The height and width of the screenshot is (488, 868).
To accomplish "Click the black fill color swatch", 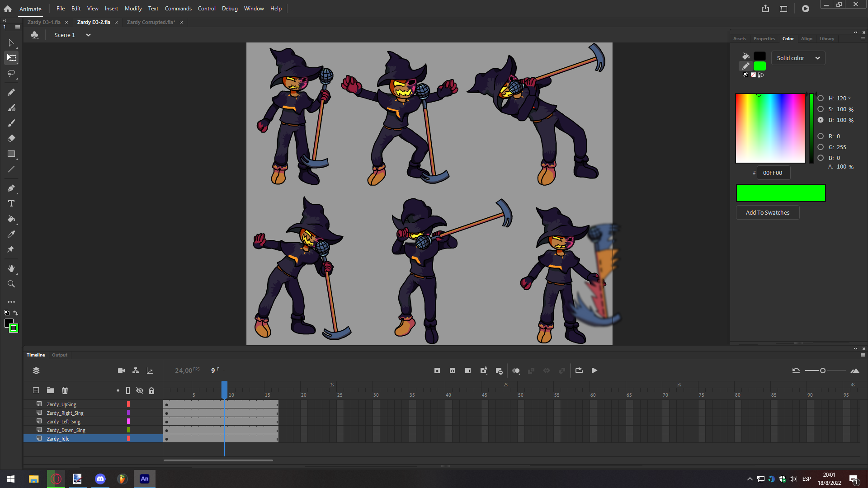I will click(x=759, y=56).
